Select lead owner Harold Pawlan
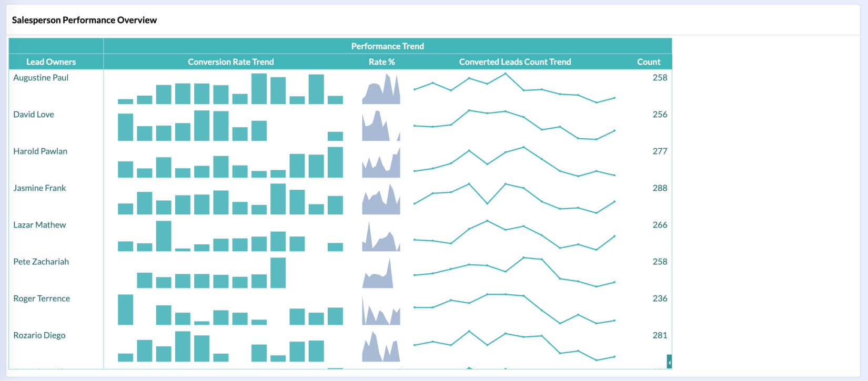The width and height of the screenshot is (868, 381). click(x=41, y=151)
